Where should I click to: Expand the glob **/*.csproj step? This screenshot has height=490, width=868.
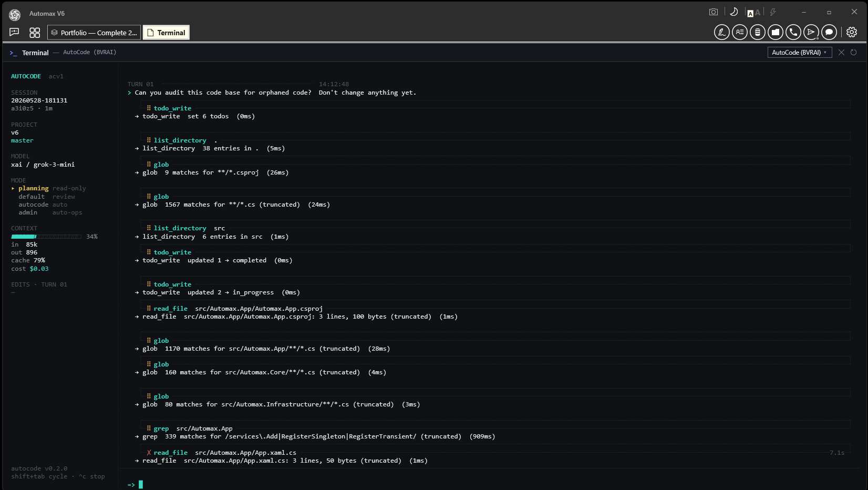(x=495, y=165)
